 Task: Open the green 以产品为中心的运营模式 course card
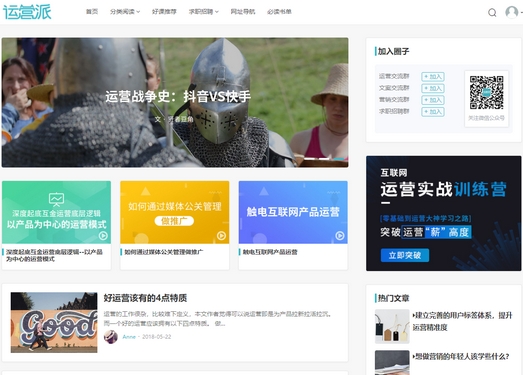(56, 212)
